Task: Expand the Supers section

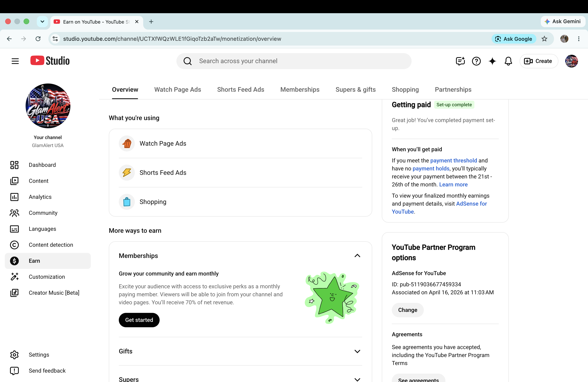Action: coord(357,380)
